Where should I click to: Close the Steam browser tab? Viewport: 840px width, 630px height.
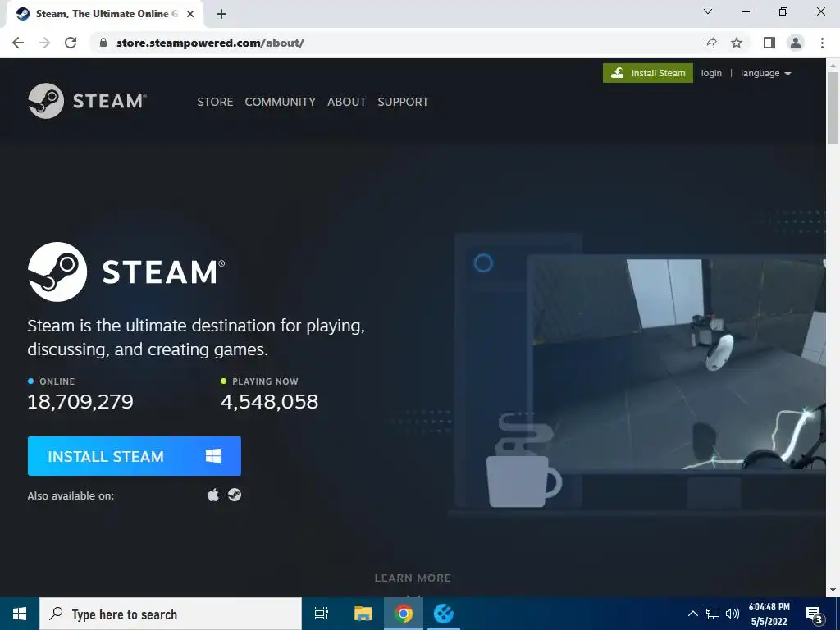pyautogui.click(x=190, y=14)
